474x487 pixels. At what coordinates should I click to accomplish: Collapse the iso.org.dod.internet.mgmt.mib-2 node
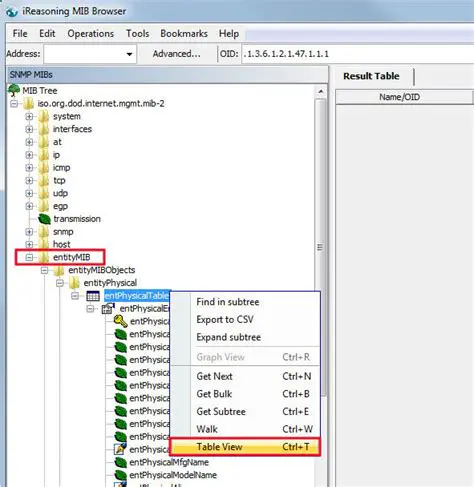point(14,104)
